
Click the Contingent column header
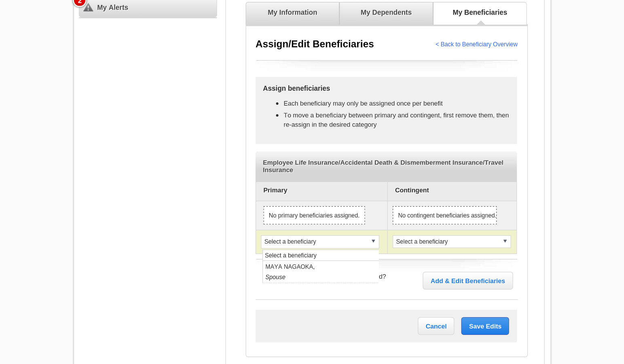pos(452,190)
